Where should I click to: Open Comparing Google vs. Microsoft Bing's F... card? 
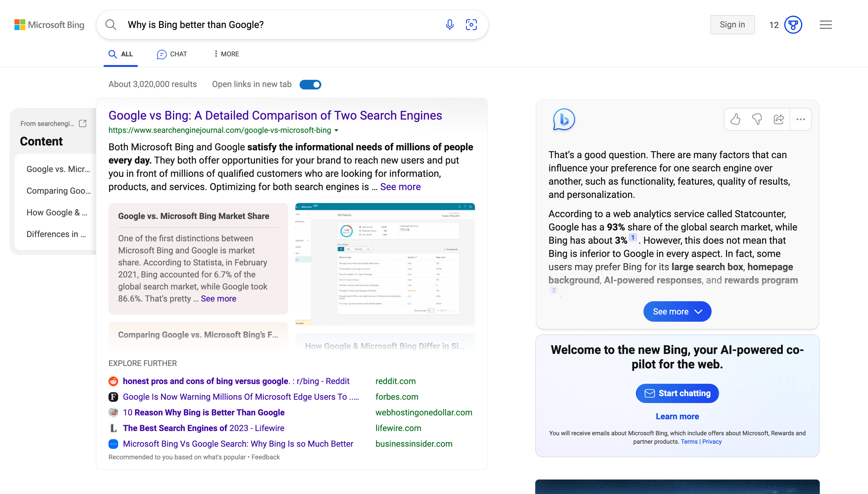point(198,335)
